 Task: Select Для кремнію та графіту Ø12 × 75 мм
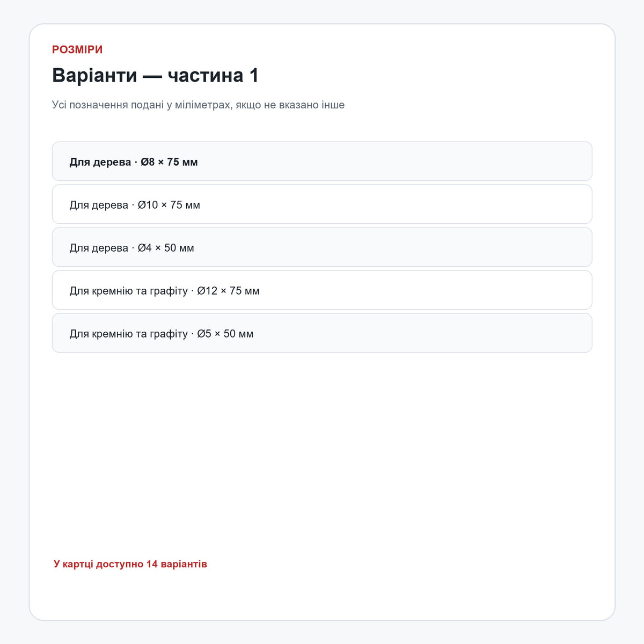click(x=322, y=290)
